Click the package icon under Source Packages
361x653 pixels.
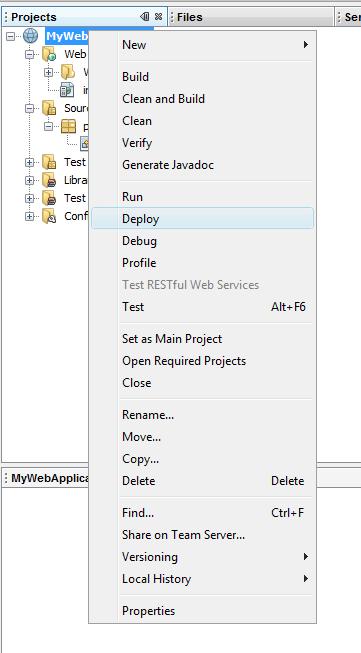click(68, 126)
